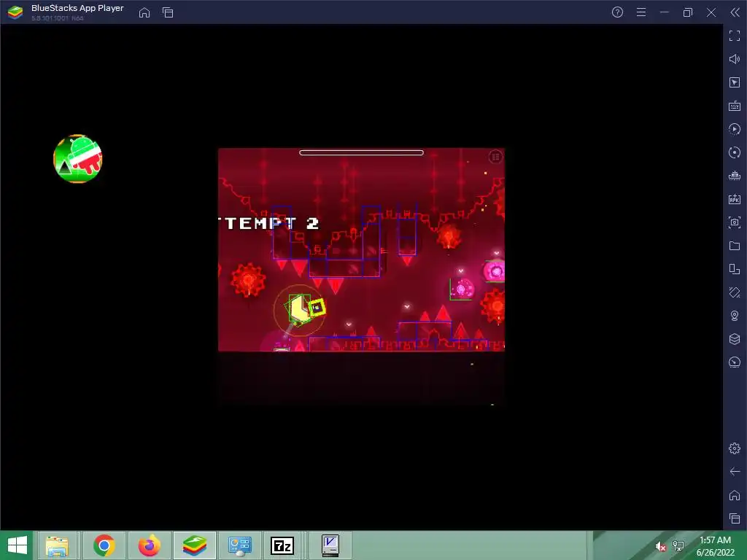Viewport: 747px width, 560px height.
Task: Restore down the BlueStacks window
Action: (x=687, y=12)
